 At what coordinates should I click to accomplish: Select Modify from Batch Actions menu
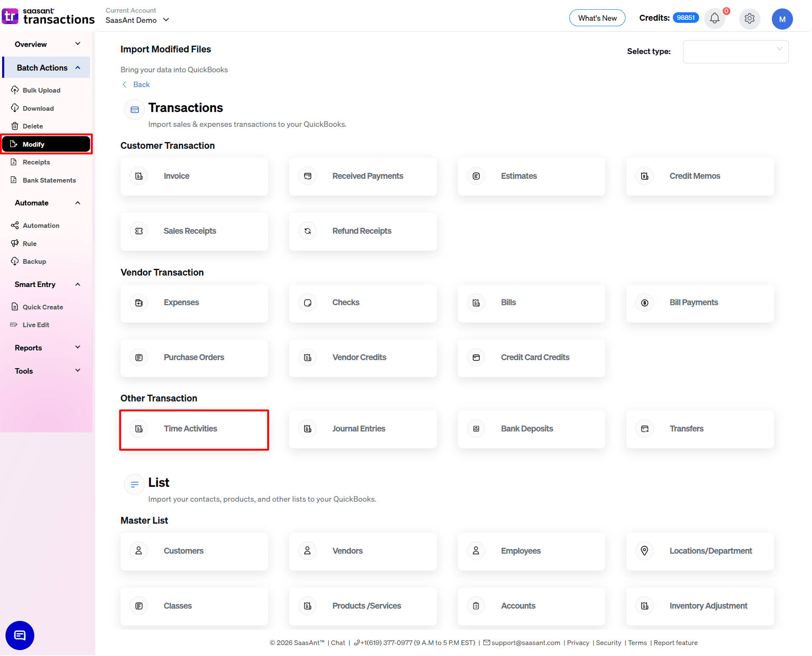tap(33, 144)
